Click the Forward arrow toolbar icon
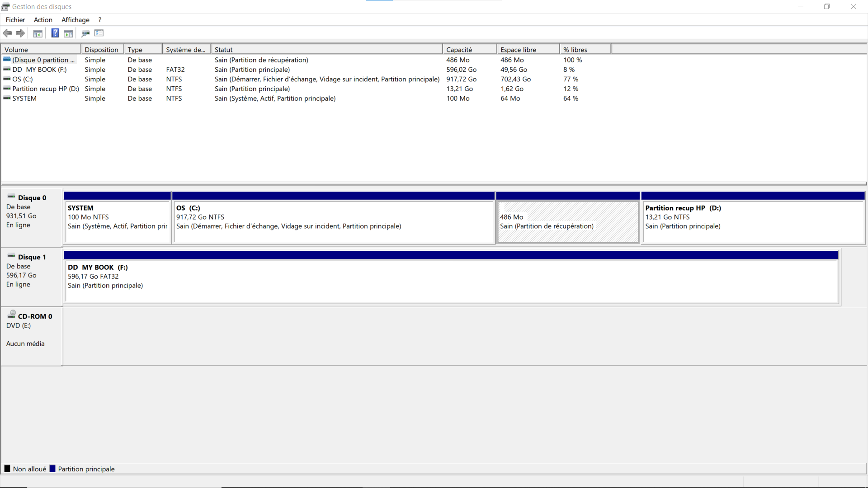Image resolution: width=868 pixels, height=488 pixels. click(20, 33)
